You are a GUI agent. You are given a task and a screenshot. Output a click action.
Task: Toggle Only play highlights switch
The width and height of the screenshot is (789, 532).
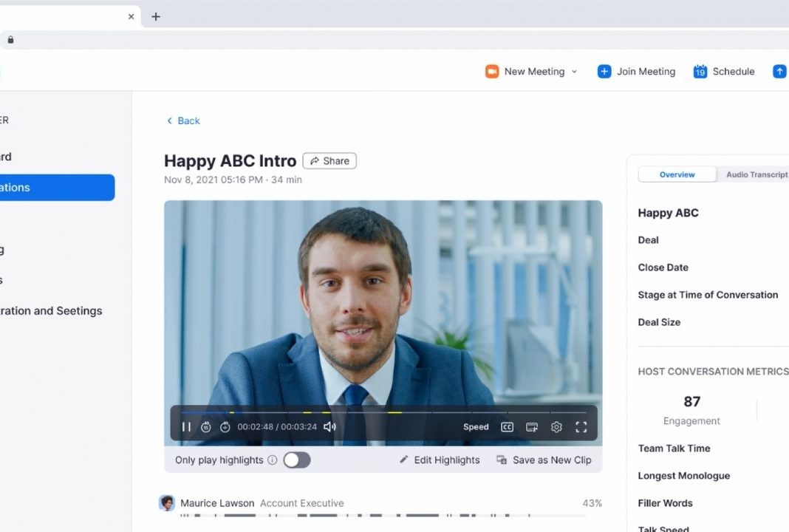(297, 460)
